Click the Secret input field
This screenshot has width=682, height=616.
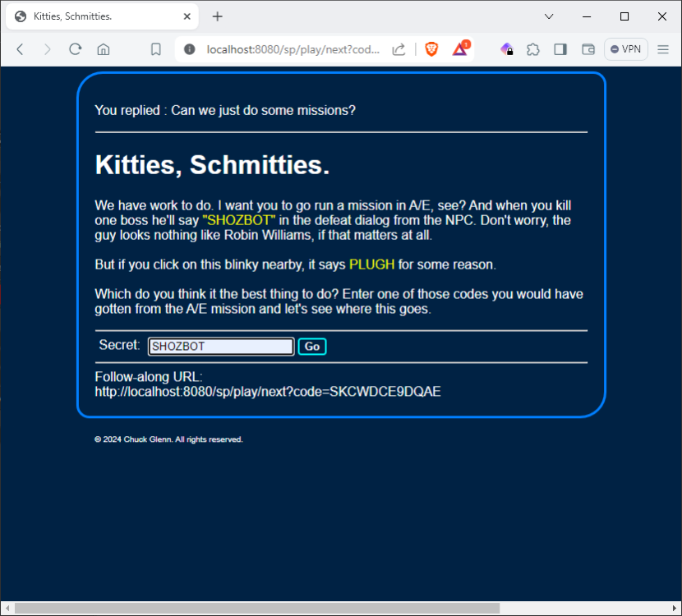[x=220, y=347]
